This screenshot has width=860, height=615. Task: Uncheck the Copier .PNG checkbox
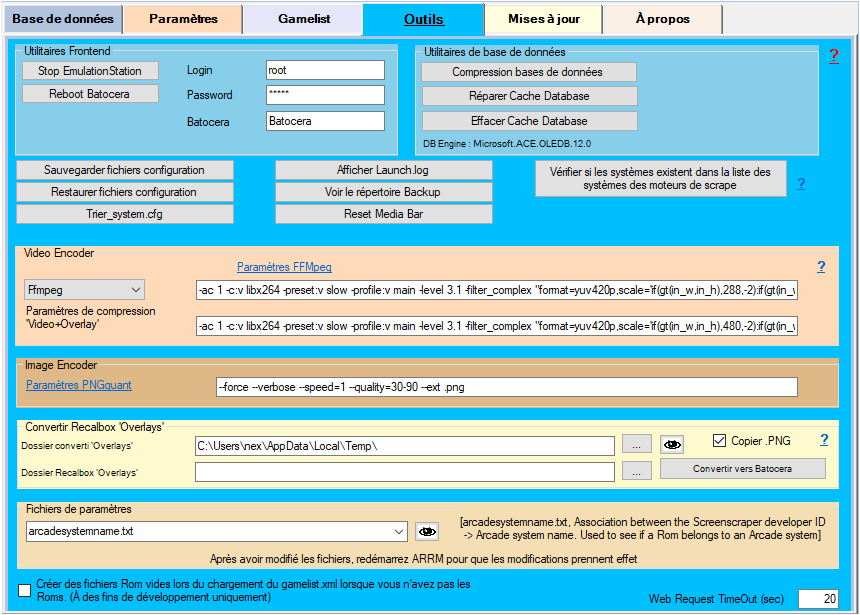click(x=719, y=441)
